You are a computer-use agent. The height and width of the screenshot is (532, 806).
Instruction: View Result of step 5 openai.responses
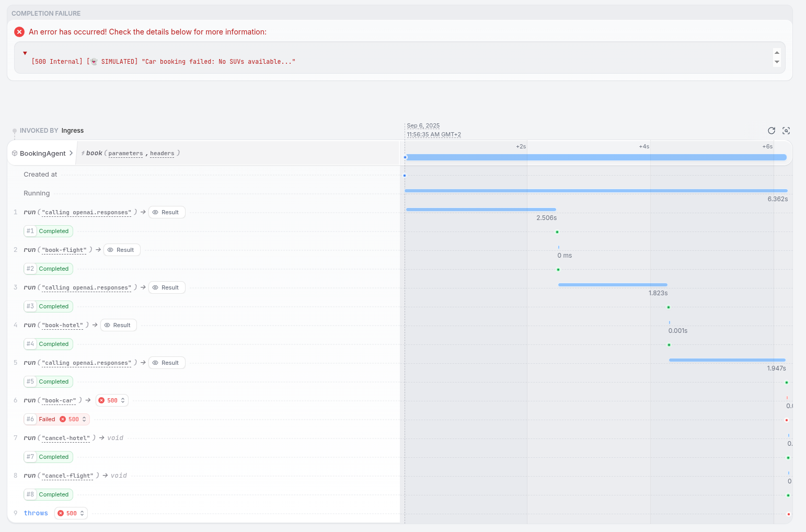(167, 363)
